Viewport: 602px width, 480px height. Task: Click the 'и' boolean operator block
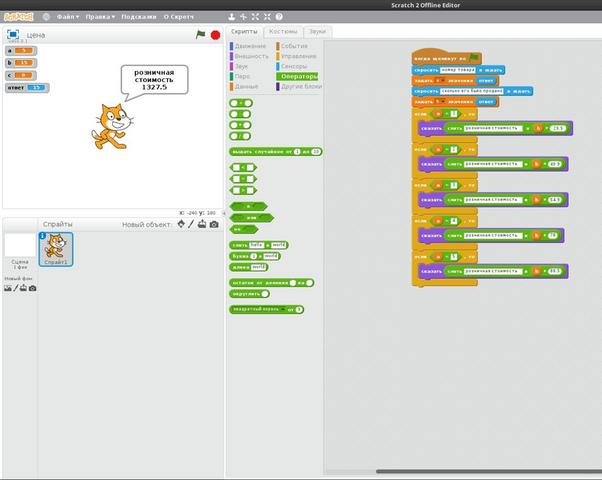(248, 206)
